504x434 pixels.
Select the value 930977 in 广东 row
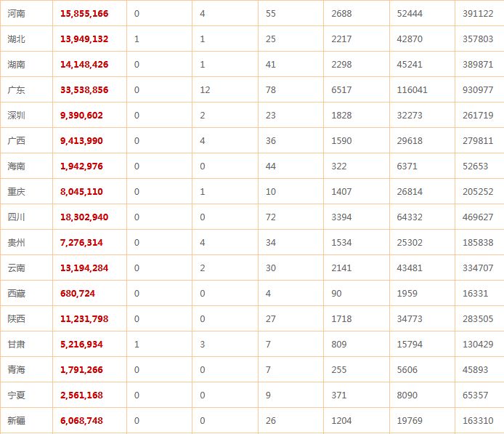click(x=477, y=89)
